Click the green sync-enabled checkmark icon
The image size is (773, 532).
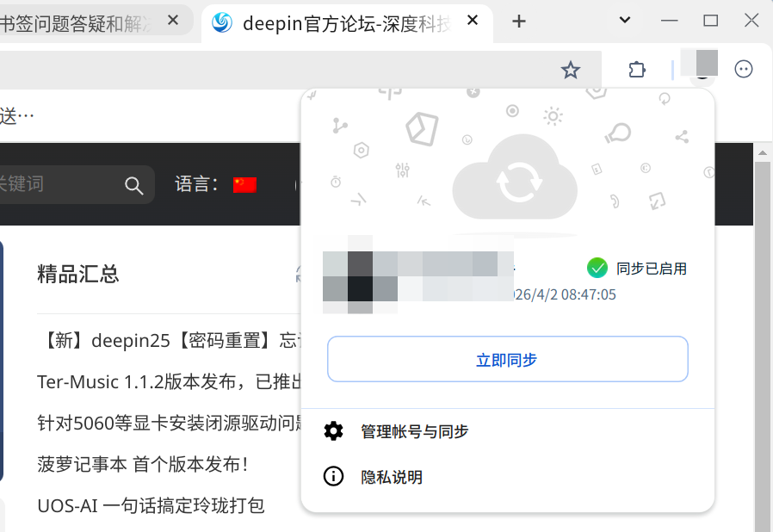(x=597, y=269)
